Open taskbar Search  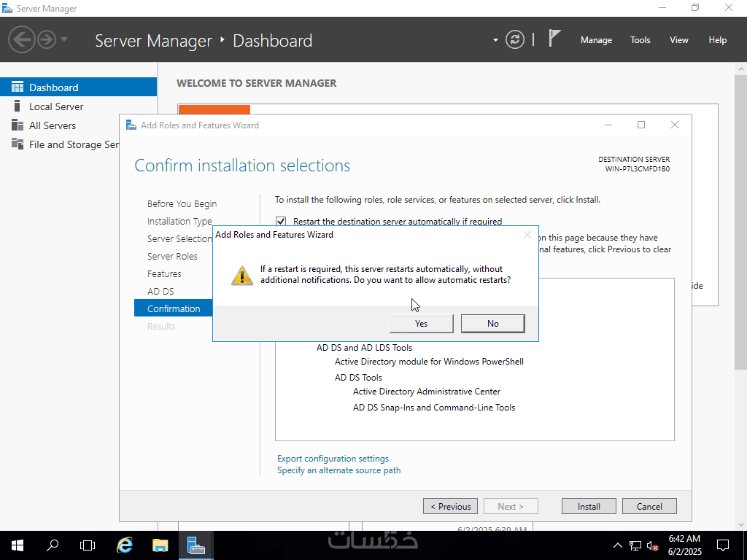[53, 545]
